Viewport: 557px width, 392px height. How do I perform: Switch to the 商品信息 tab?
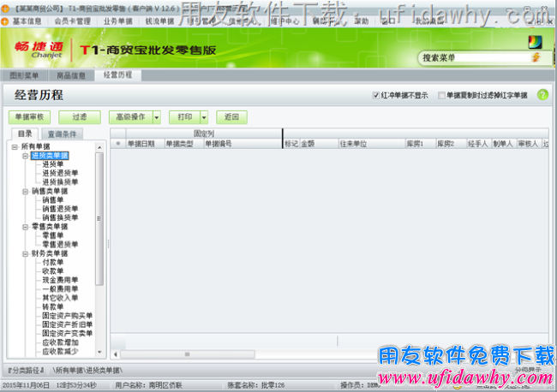click(x=71, y=75)
